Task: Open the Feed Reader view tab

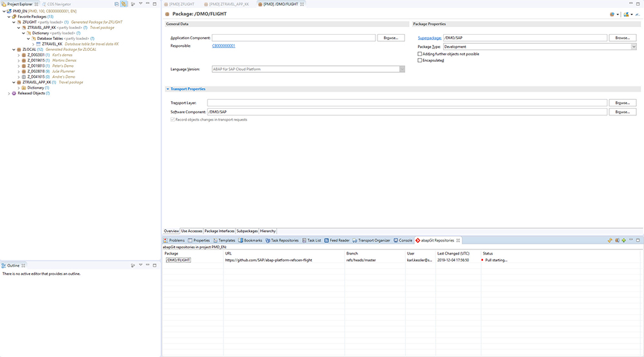Action: click(x=337, y=240)
